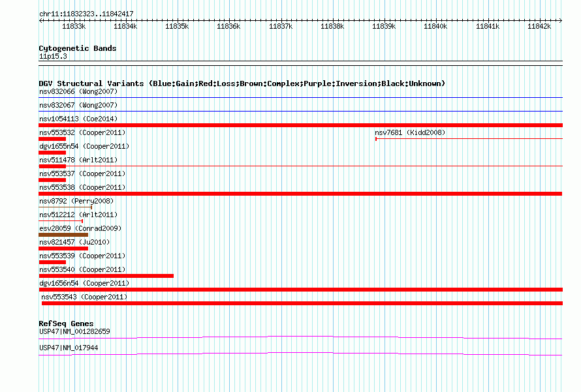The image size is (581, 392).
Task: Open variant nsv553543 (Cooper2011)
Action: [84, 297]
